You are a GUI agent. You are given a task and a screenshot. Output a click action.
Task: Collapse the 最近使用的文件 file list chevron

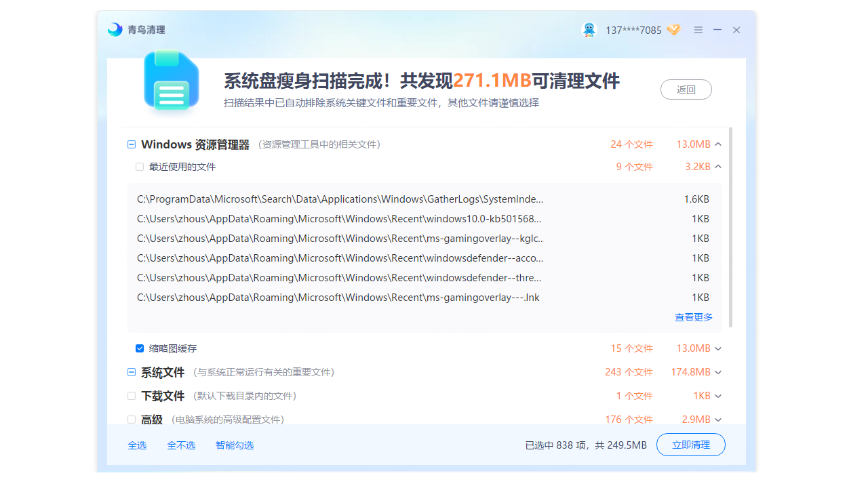[718, 167]
